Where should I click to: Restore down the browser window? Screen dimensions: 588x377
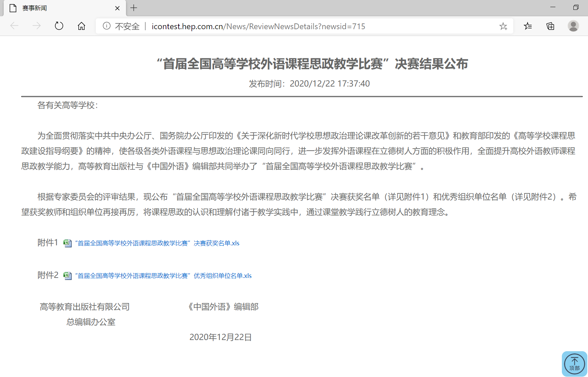[576, 7]
